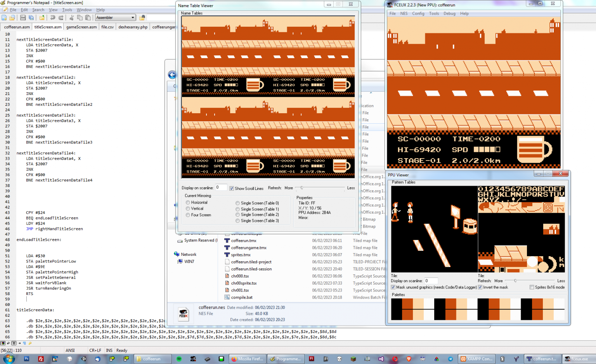Enable Sprites 8x16 mode in PPU Viewer
Screen dimensions: 596x364
tap(532, 287)
